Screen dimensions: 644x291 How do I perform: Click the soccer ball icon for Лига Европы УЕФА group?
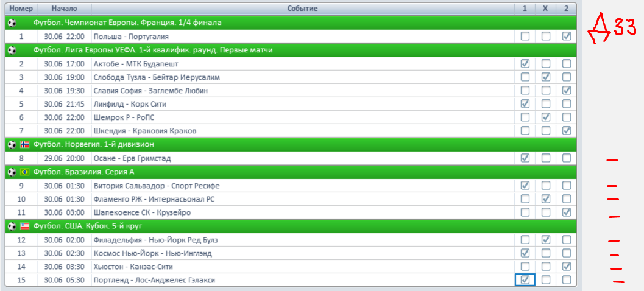point(12,50)
